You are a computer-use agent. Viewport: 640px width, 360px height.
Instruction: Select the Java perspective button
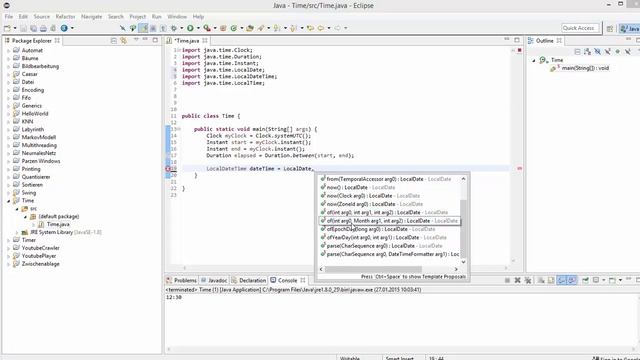[x=629, y=28]
